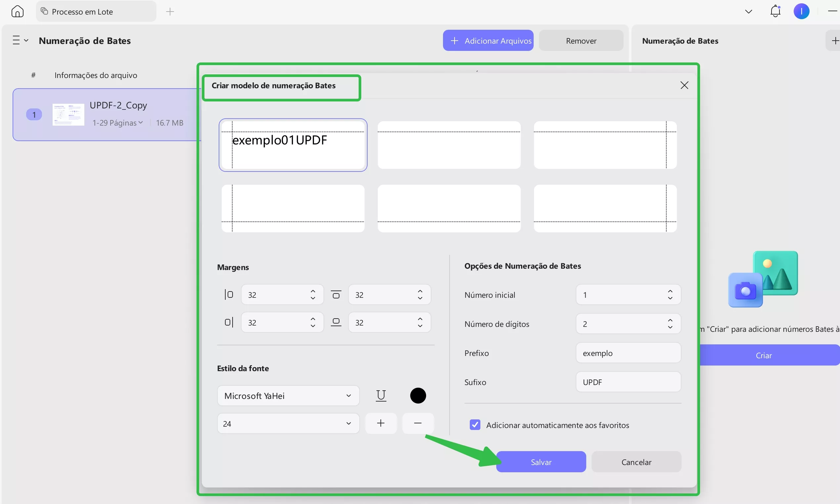Expand the 1-29 Páginas page range

point(118,123)
